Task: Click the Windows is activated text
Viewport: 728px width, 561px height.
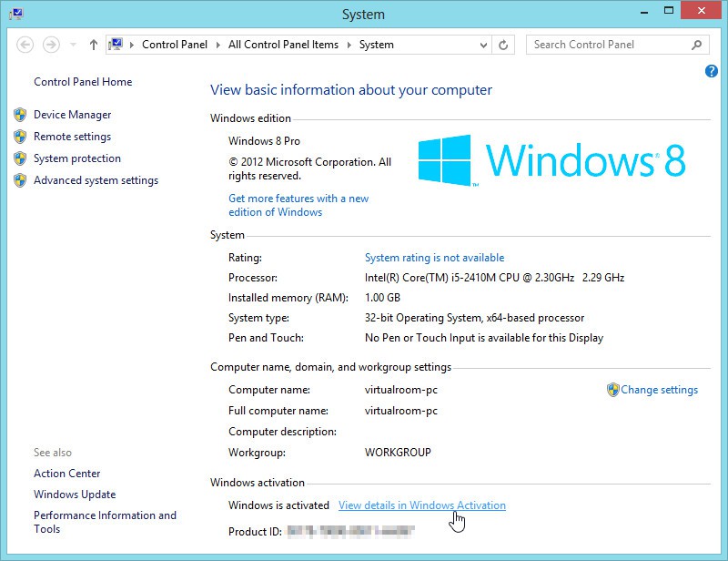Action: [278, 505]
